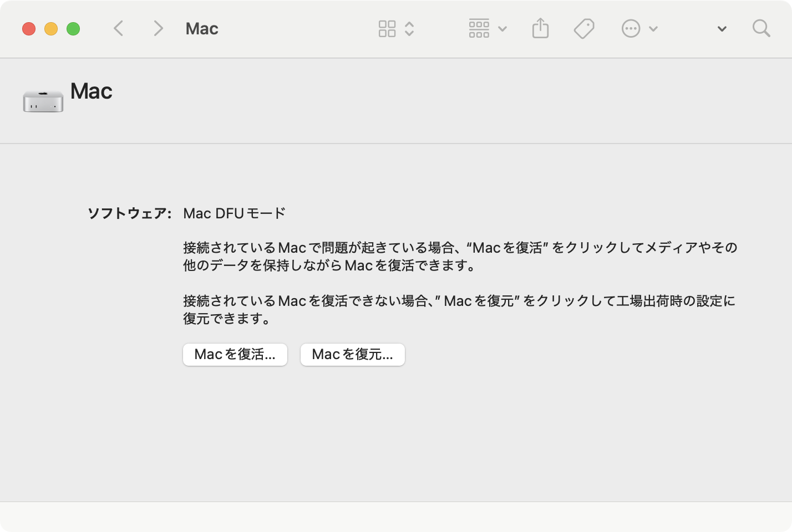Switch to icon grid view

point(387,29)
